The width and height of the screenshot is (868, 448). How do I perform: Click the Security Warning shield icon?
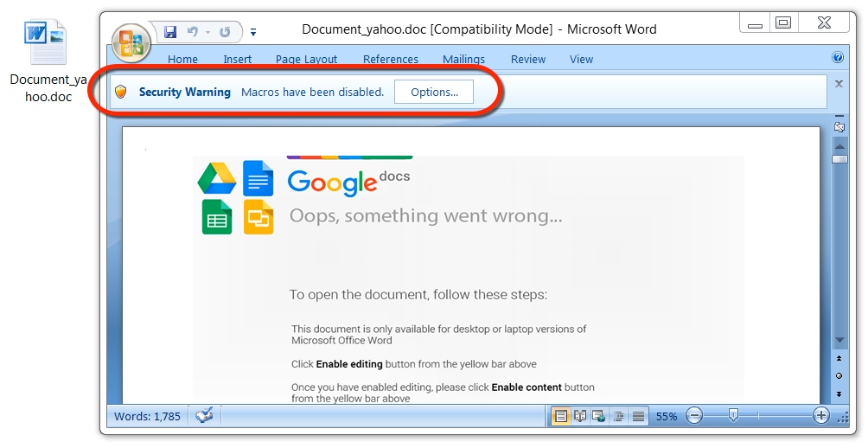[121, 92]
